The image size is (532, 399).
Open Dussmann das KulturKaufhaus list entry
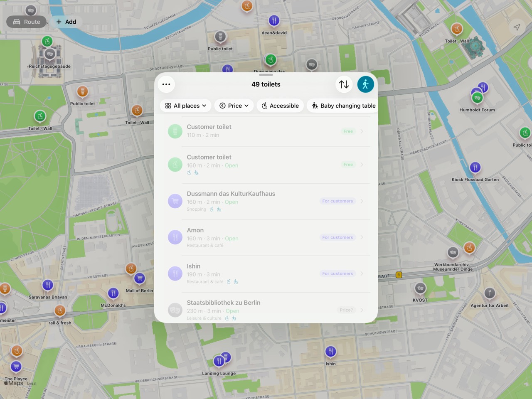[266, 202]
